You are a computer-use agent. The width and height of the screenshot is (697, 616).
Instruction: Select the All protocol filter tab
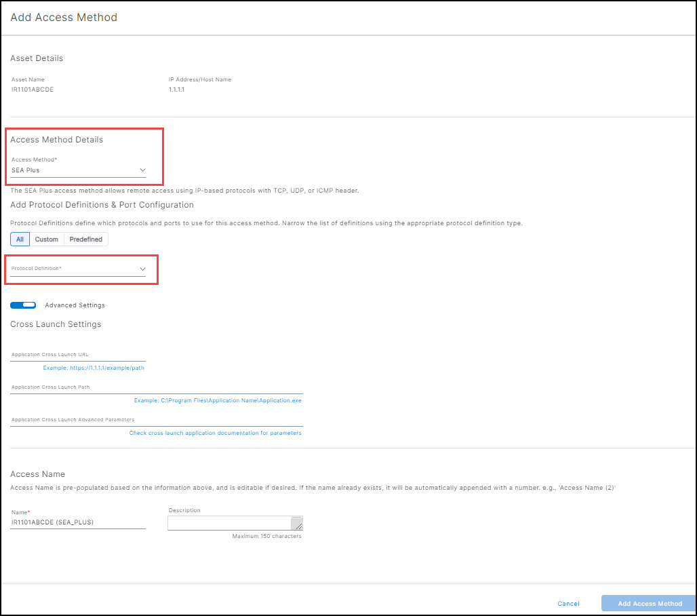pyautogui.click(x=20, y=239)
